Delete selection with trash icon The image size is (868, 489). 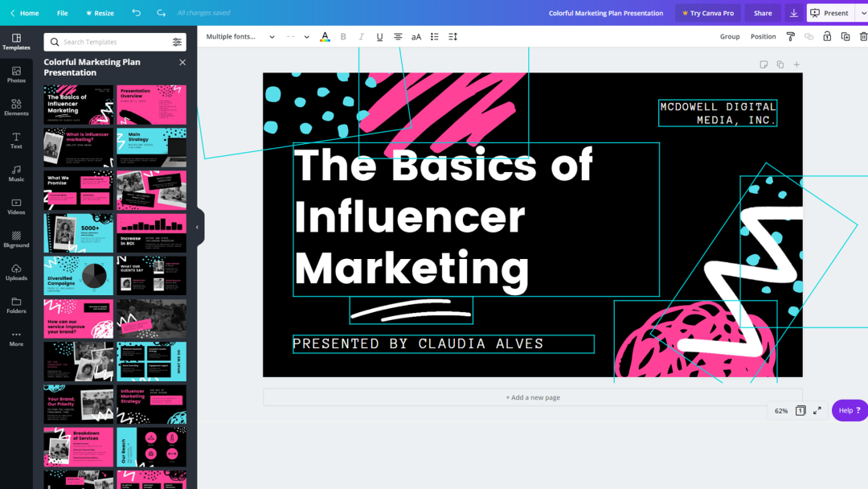pos(863,36)
